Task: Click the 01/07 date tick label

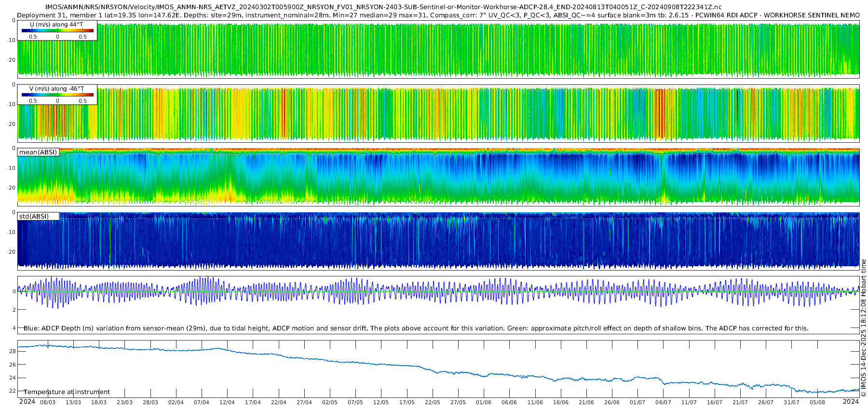Action: [637, 402]
